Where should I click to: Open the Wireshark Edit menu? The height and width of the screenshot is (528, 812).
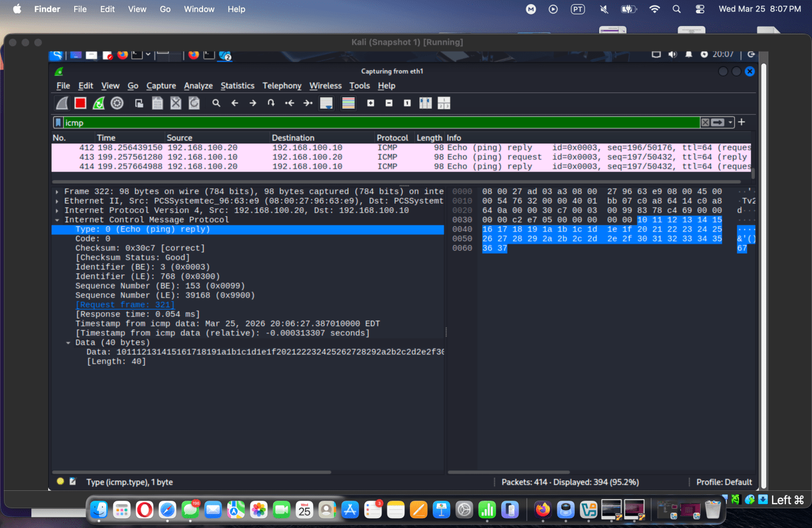click(x=86, y=86)
